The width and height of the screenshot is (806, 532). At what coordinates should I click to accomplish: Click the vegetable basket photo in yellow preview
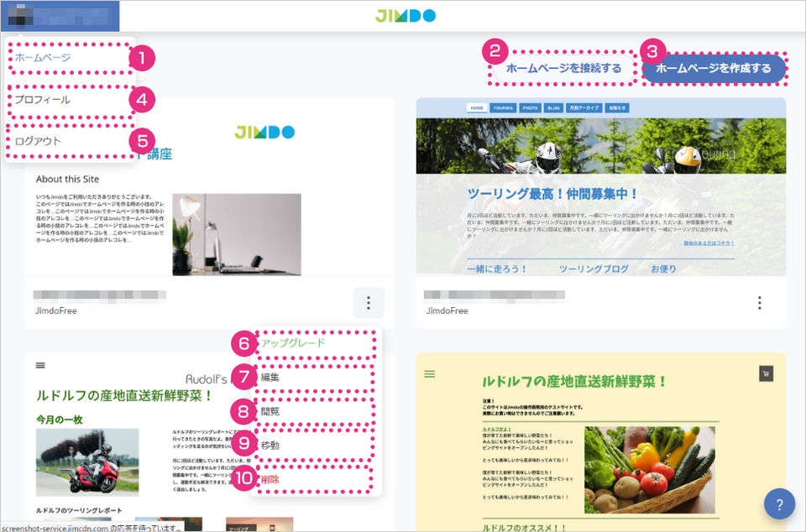click(x=650, y=470)
